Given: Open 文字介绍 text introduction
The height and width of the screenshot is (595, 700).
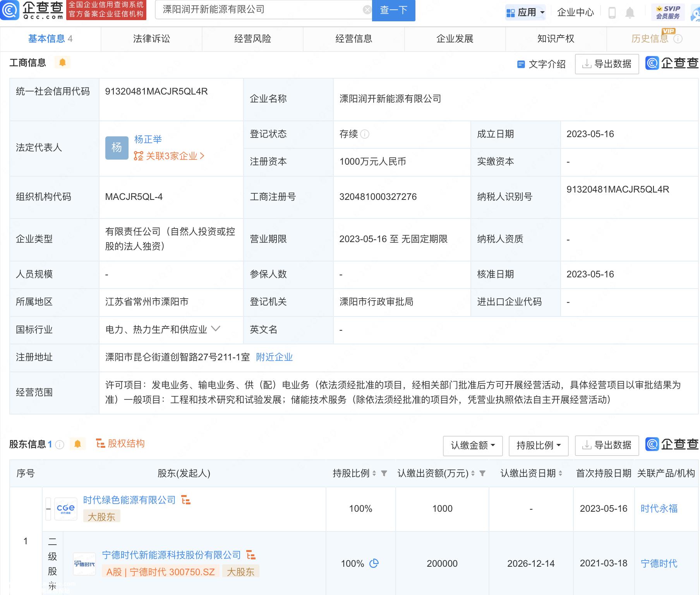Looking at the screenshot, I should pyautogui.click(x=541, y=64).
